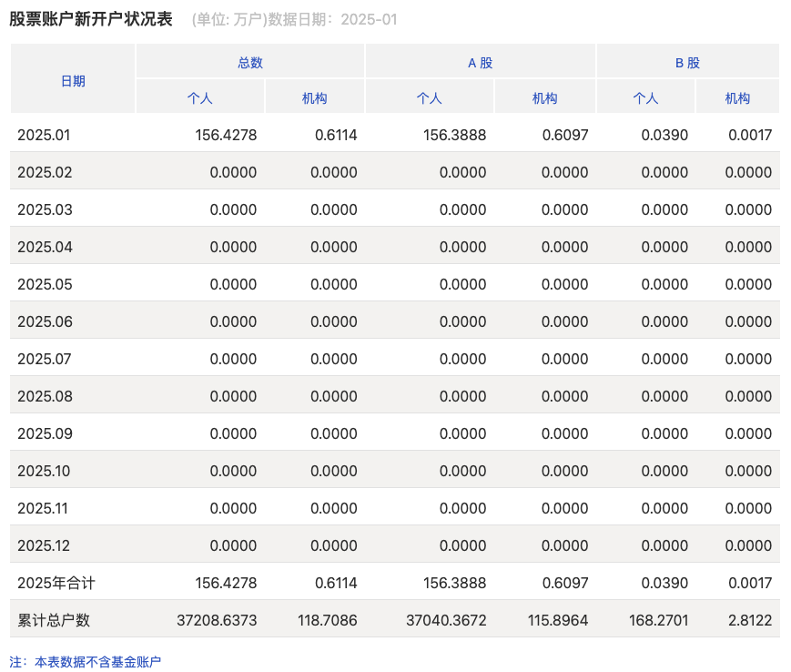Select the cumulative A-share value 37040.3672
Screen dimensions: 791x672
click(446, 620)
